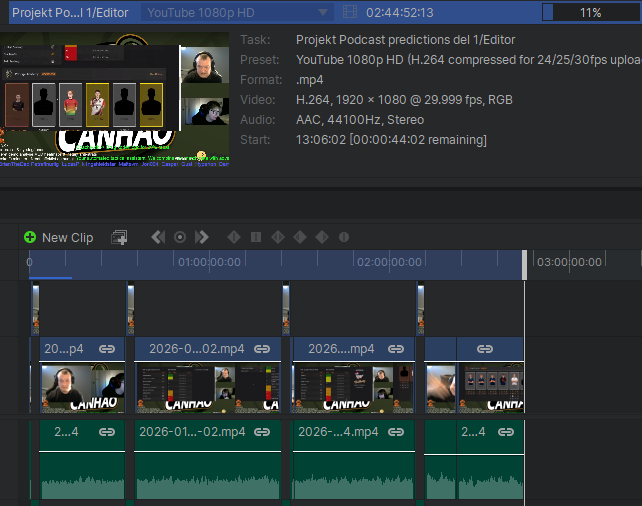642x506 pixels.
Task: Click the 02:44:52:13 duration text
Action: tap(400, 13)
